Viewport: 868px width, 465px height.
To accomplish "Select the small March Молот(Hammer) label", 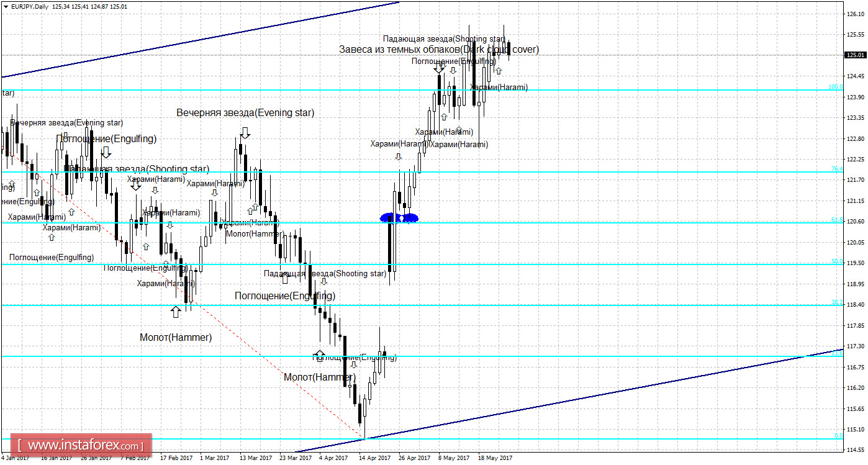I will tap(254, 233).
